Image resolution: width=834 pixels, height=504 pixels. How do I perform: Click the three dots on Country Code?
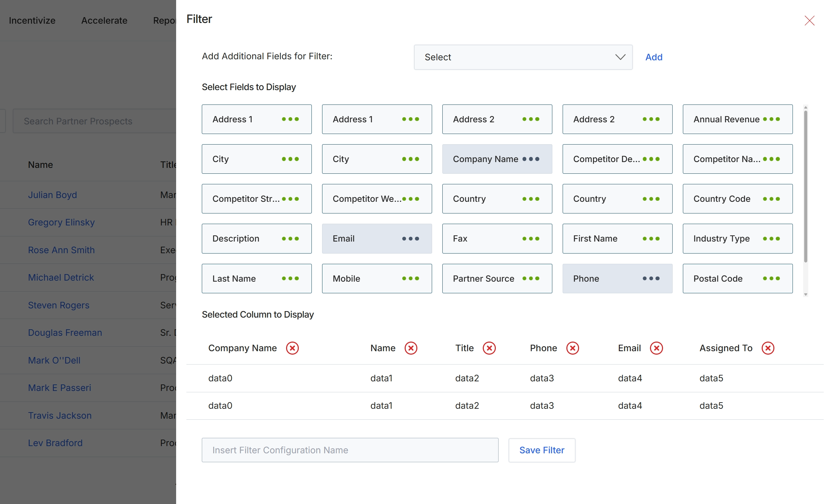pos(771,199)
